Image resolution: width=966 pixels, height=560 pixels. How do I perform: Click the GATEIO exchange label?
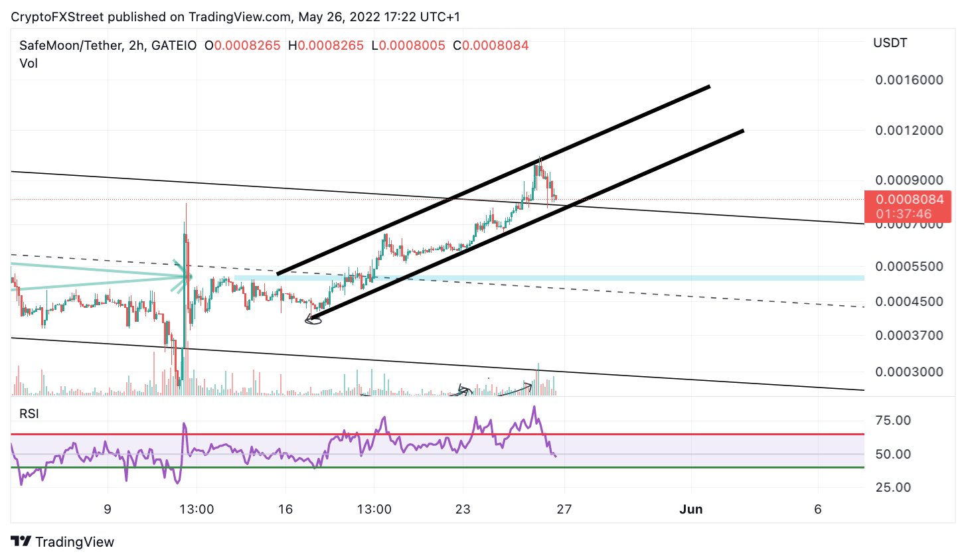(174, 46)
